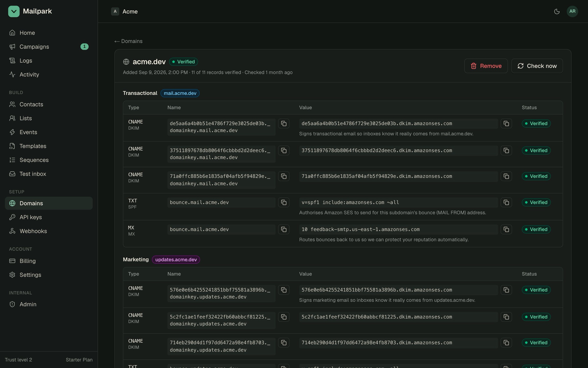Copy the 5c2fc1ae DKIM record name
This screenshot has height=368, width=588.
pyautogui.click(x=284, y=317)
